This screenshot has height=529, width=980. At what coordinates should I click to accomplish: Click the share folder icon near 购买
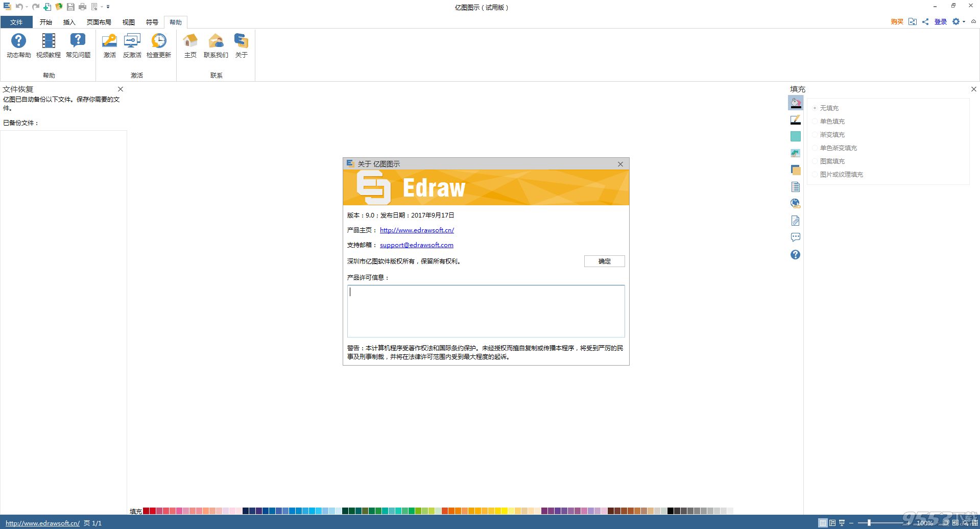pyautogui.click(x=913, y=21)
